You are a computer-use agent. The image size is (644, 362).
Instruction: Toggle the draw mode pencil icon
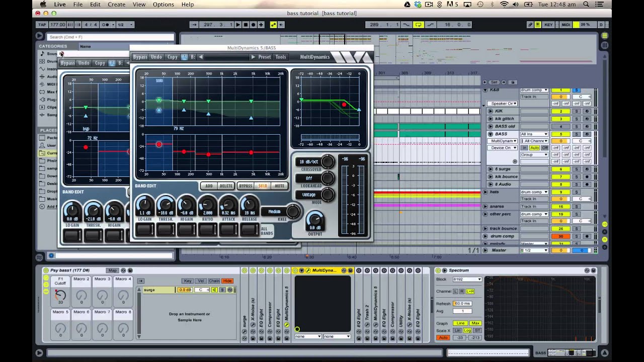(530, 25)
